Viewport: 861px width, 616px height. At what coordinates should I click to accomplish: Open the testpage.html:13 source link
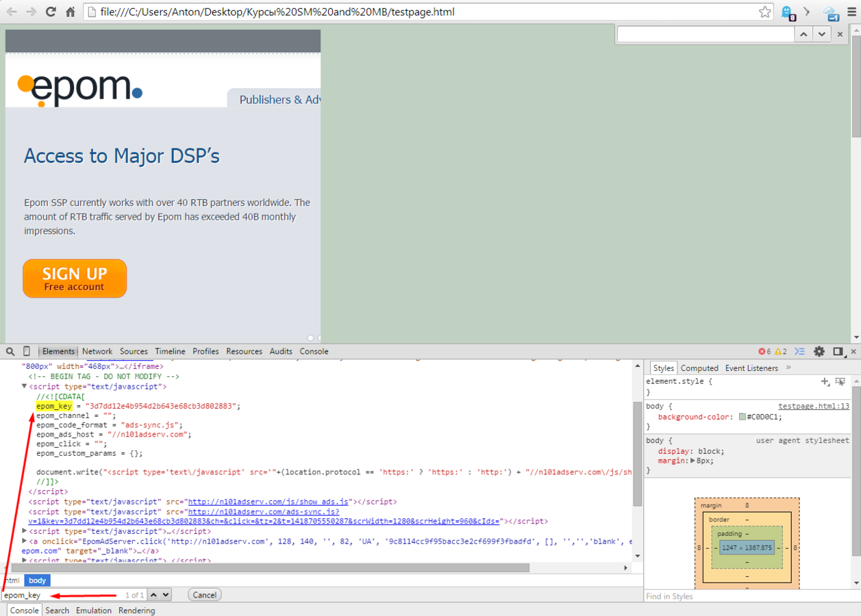tap(814, 406)
